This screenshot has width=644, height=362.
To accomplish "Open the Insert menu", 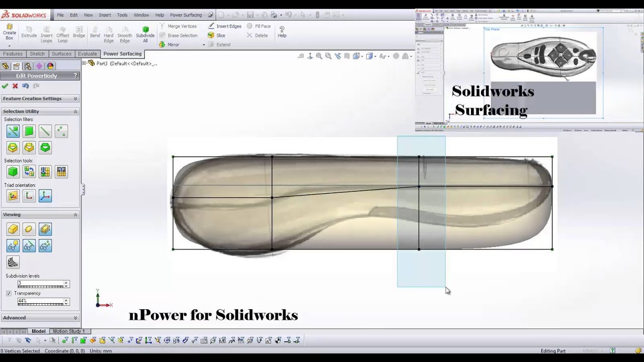I will (105, 15).
